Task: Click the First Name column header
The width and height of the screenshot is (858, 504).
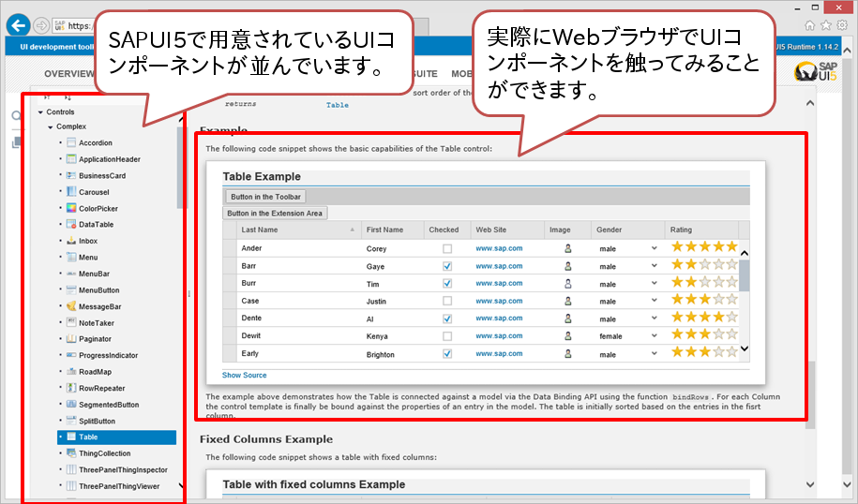Action: (392, 230)
